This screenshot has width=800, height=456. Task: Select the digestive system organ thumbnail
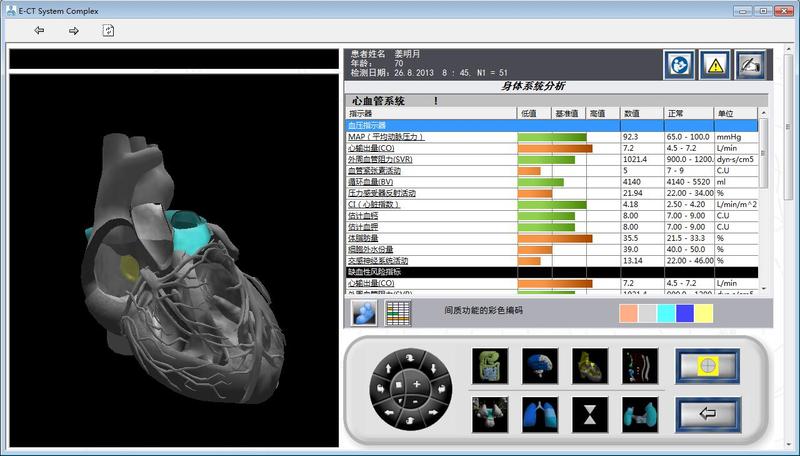(x=490, y=364)
